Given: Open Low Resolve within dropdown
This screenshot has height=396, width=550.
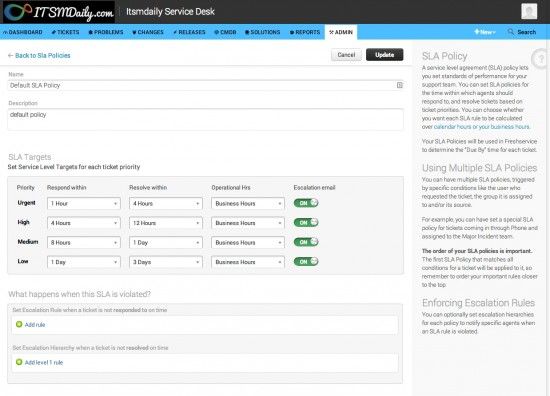Looking at the screenshot, I should [166, 262].
